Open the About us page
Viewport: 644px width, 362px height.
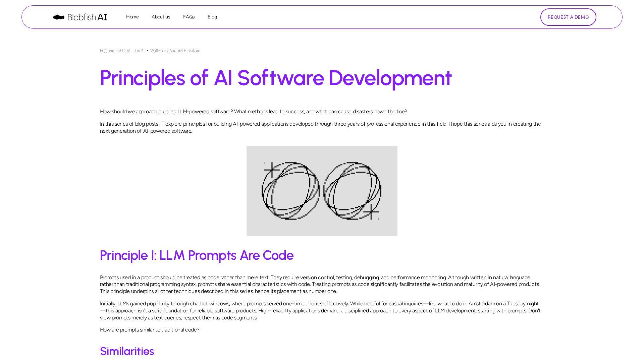pos(161,17)
